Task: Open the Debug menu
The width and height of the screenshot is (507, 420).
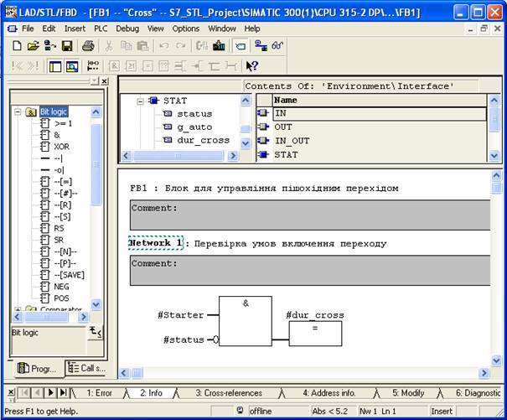Action: [x=127, y=29]
